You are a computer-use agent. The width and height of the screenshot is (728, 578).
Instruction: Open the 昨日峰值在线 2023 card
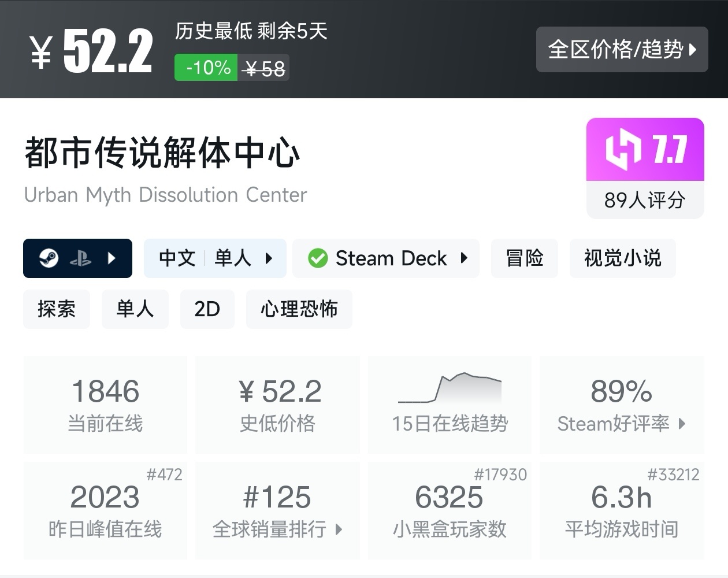[105, 510]
